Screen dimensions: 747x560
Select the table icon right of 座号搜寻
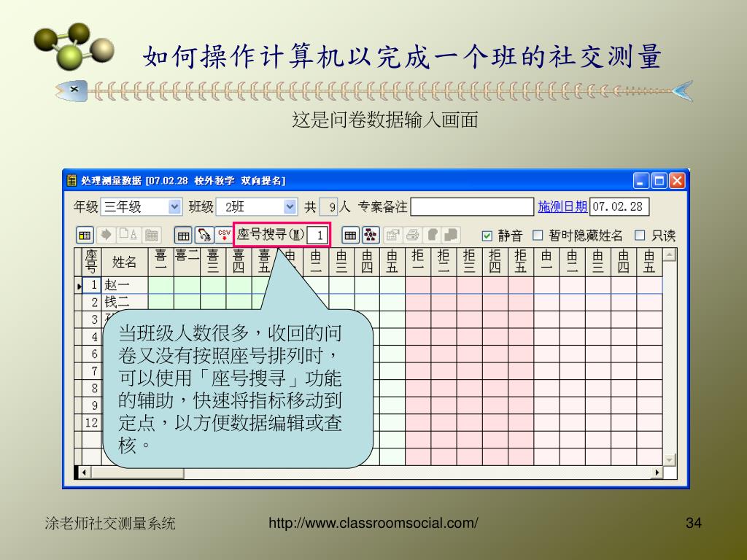(x=350, y=236)
